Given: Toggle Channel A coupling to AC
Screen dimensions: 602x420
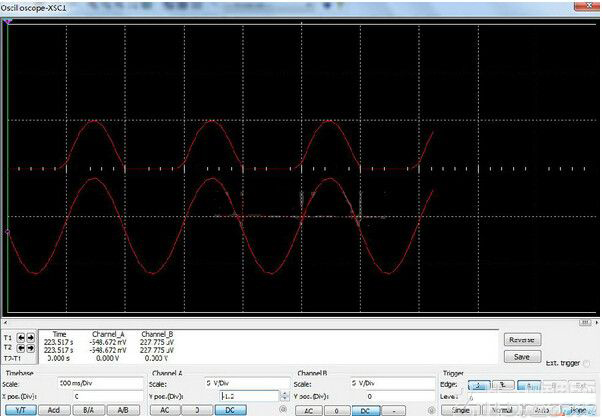Looking at the screenshot, I should [164, 410].
